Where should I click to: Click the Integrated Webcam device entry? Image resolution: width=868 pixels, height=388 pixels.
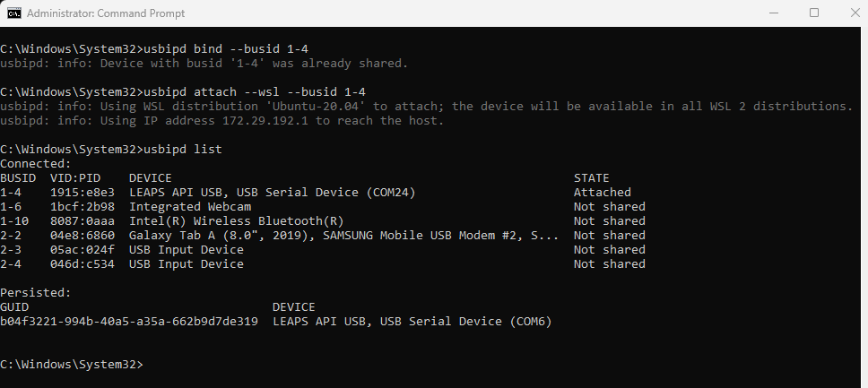click(x=190, y=206)
